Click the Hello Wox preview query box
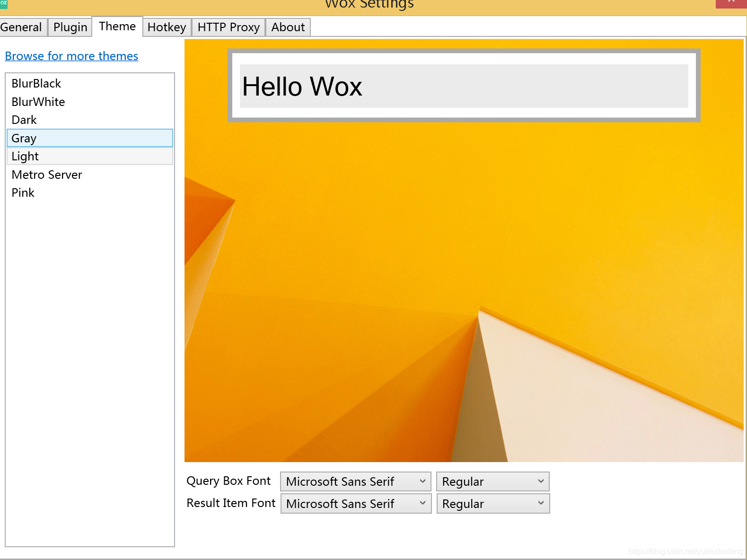 464,86
